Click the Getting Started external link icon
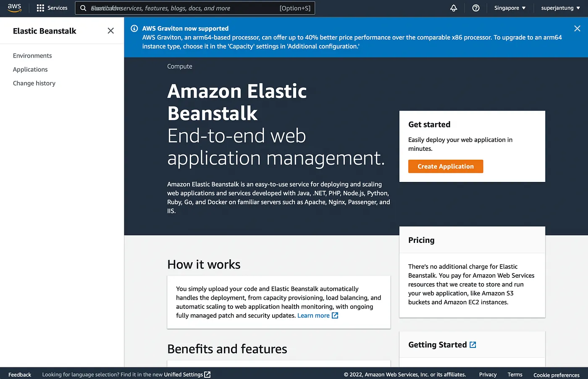The width and height of the screenshot is (588, 379). (x=473, y=345)
